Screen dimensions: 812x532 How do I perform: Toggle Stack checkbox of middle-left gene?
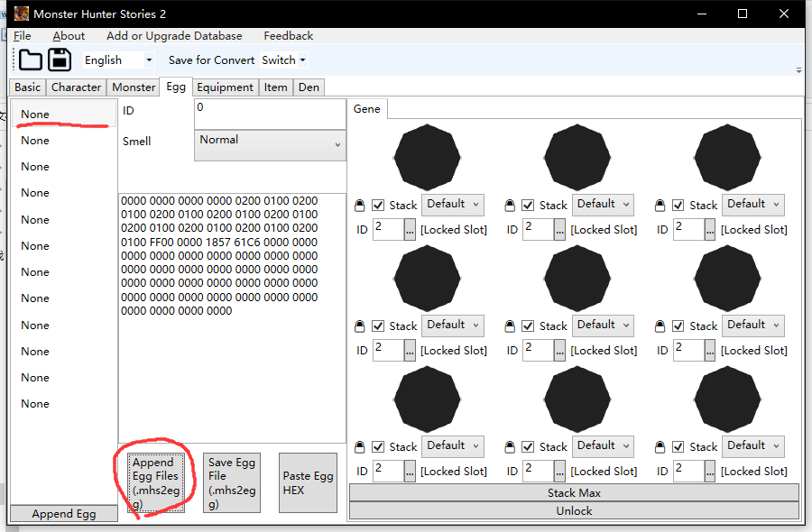[x=378, y=326]
